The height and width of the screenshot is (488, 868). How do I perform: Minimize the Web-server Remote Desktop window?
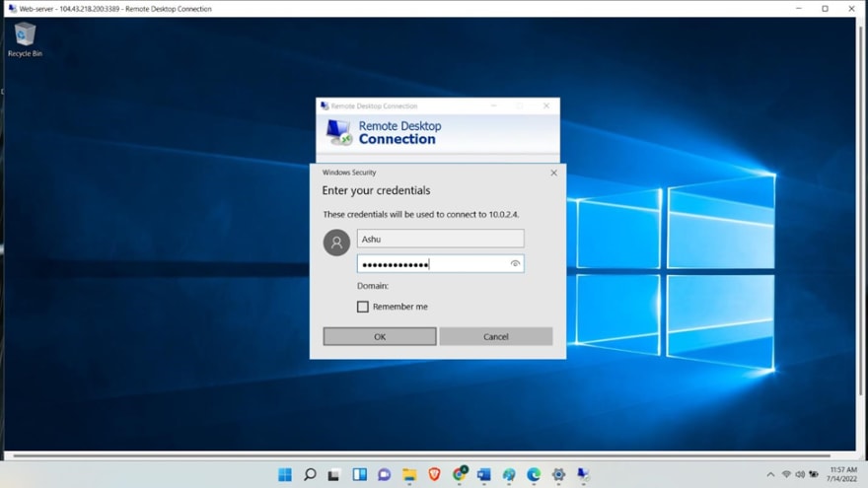[x=799, y=8]
